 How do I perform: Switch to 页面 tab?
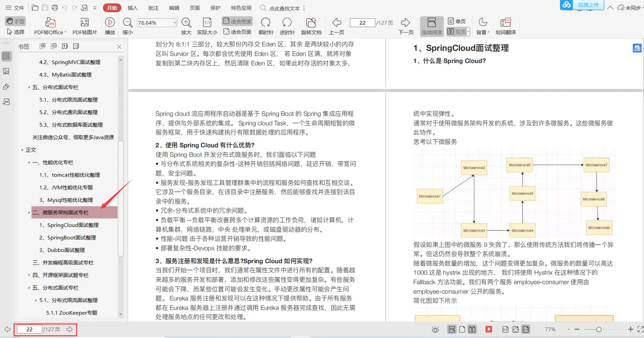[x=195, y=8]
